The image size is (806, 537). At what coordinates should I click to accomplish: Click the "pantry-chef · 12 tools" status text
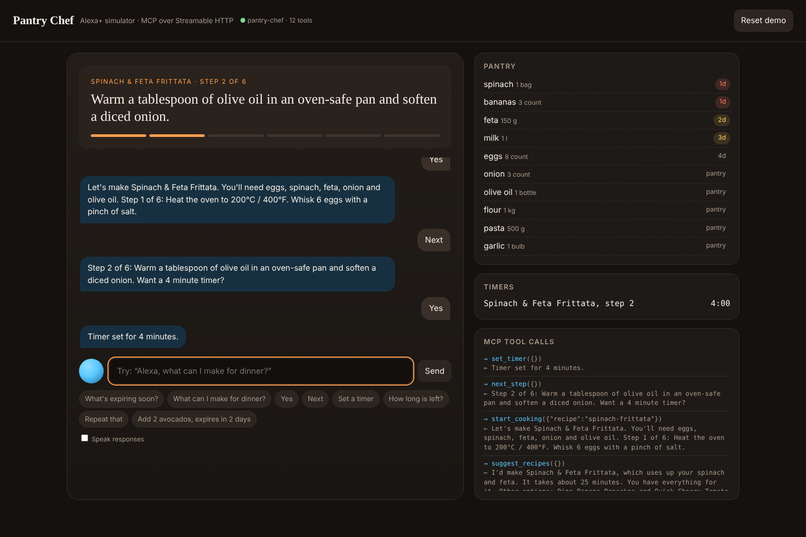[280, 21]
